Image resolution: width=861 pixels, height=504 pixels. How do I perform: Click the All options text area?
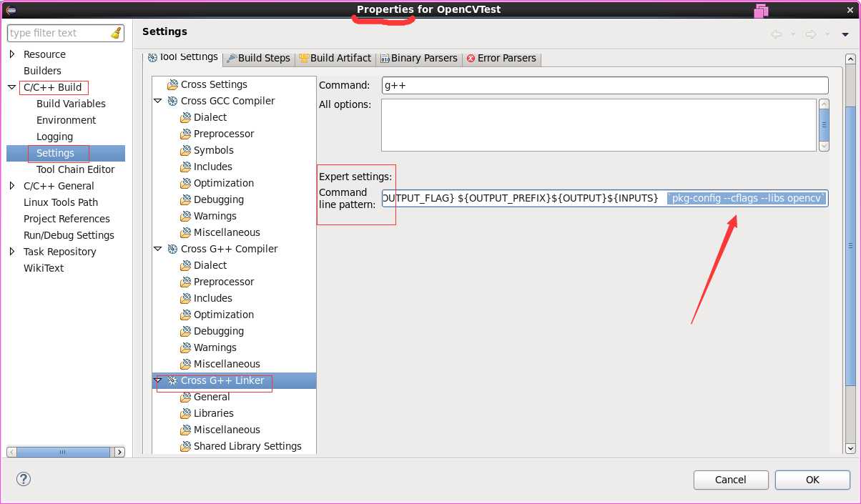(599, 125)
